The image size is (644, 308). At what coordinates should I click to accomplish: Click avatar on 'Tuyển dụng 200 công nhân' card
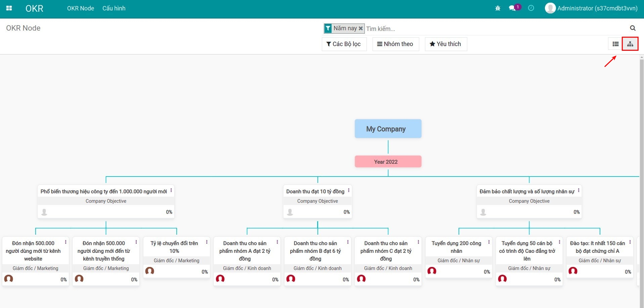point(432,271)
